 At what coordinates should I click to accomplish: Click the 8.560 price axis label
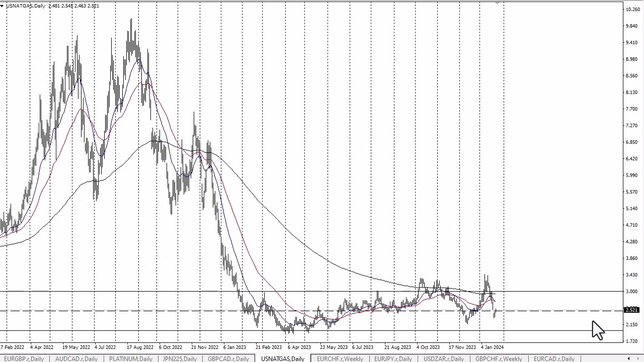pos(631,76)
